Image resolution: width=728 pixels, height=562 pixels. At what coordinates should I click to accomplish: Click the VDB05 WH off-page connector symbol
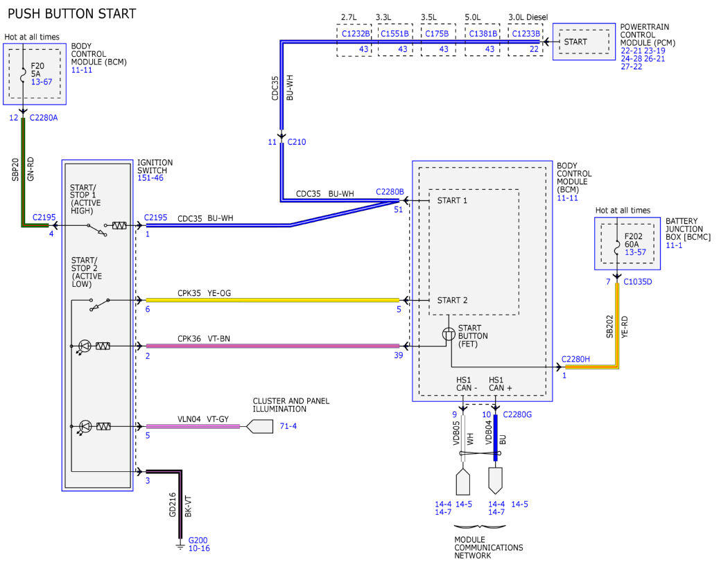(x=463, y=482)
